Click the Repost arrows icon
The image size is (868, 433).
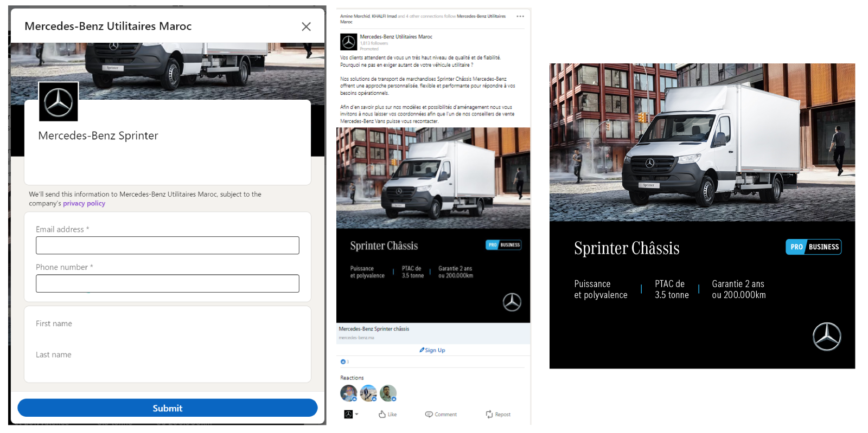tap(489, 414)
